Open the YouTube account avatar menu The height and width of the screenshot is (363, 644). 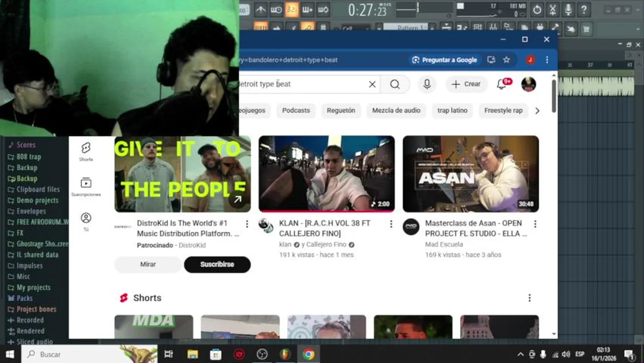click(x=528, y=84)
